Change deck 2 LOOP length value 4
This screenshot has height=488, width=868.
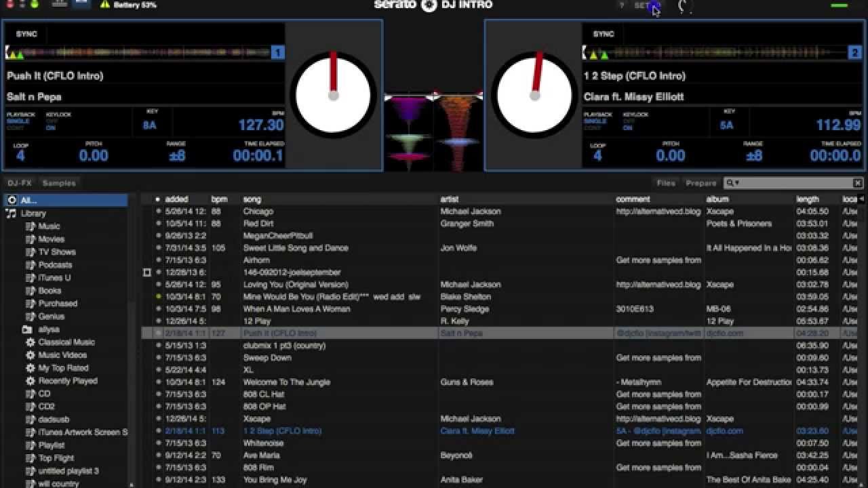[x=597, y=156]
